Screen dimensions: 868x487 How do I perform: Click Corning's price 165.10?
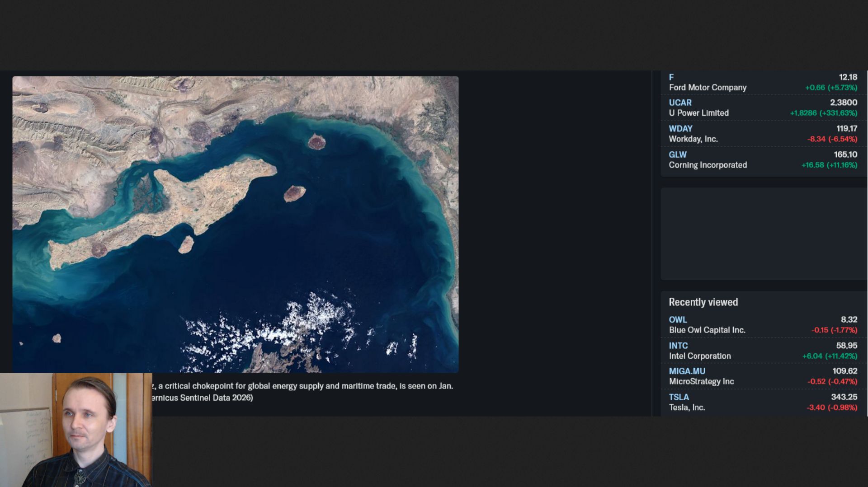pyautogui.click(x=845, y=155)
